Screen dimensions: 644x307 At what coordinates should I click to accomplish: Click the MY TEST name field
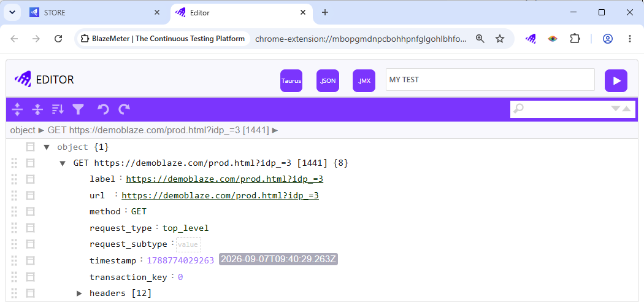coord(490,79)
